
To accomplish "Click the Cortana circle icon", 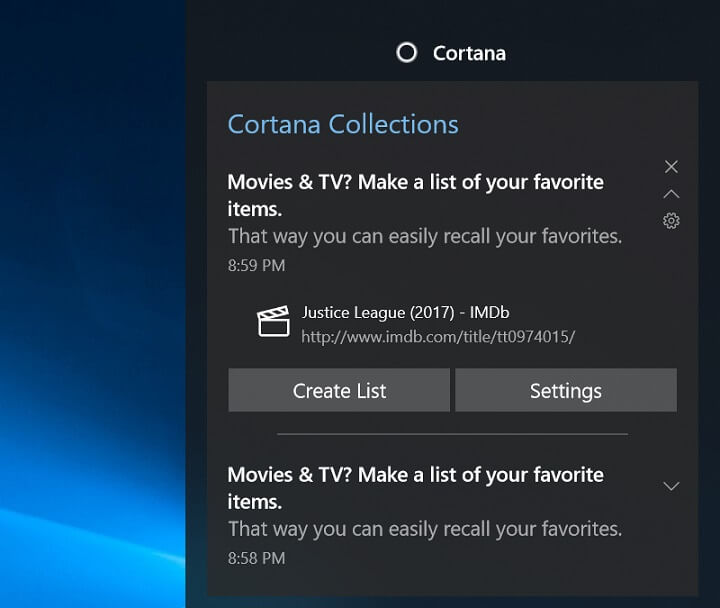I will coord(406,52).
